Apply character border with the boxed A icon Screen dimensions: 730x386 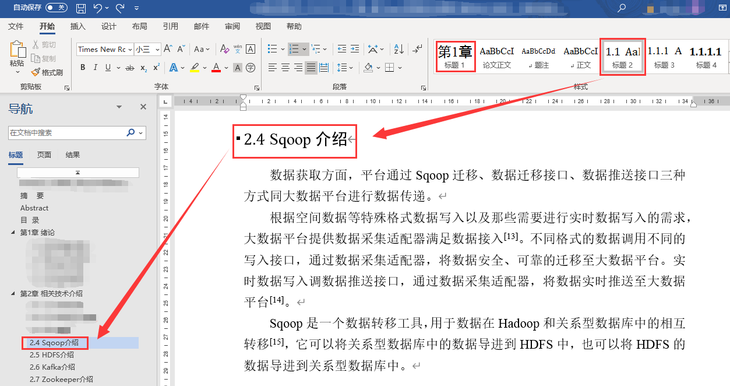(x=250, y=49)
